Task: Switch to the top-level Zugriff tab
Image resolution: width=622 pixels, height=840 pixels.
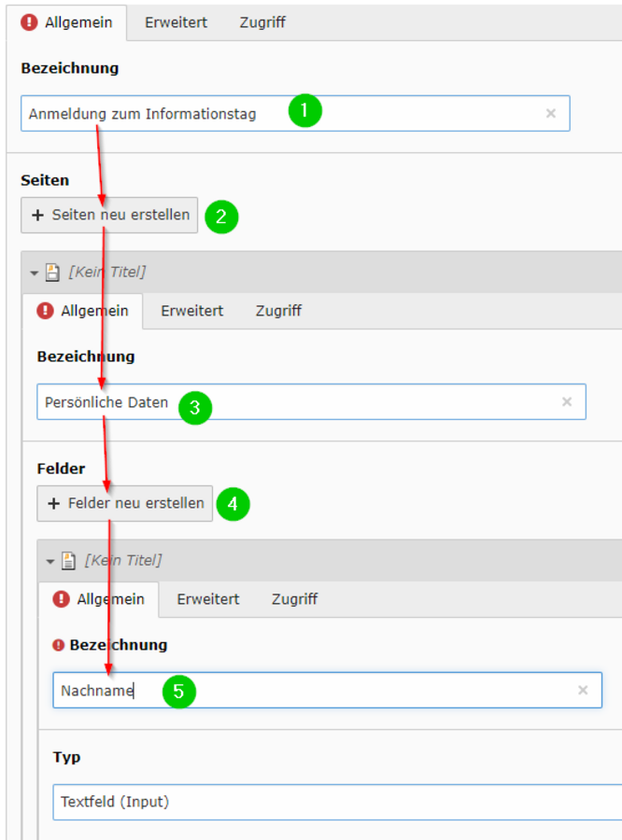Action: tap(262, 22)
